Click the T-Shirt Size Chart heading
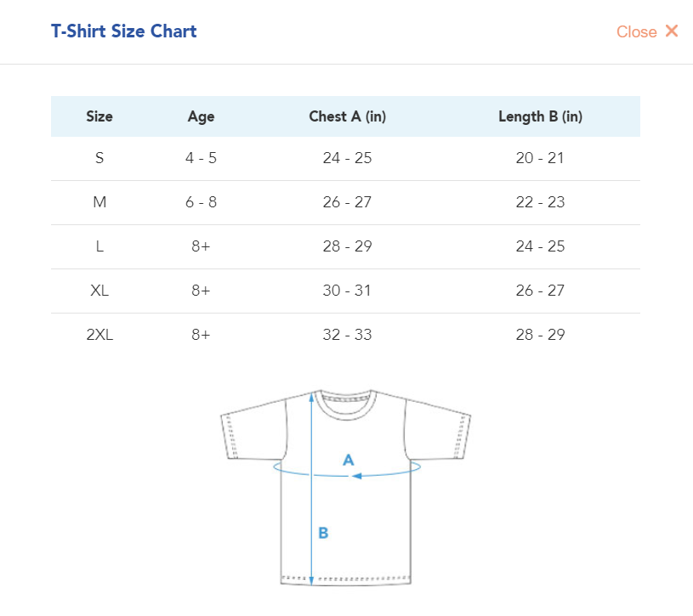Screen dimensions: 693x616 coord(124,31)
